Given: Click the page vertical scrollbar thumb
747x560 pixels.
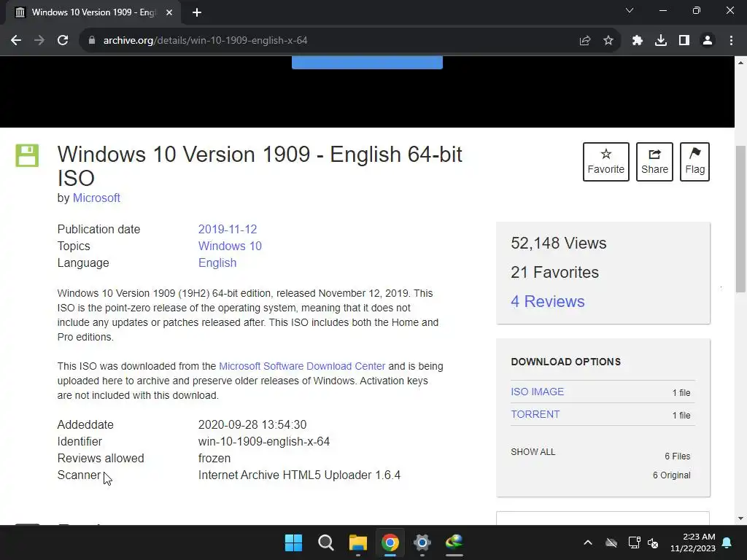Looking at the screenshot, I should (740, 219).
